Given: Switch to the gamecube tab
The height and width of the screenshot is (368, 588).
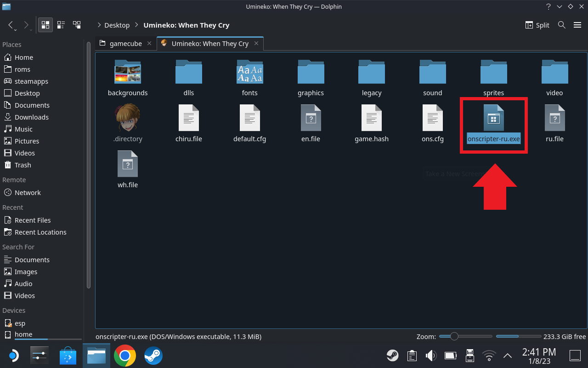Looking at the screenshot, I should pyautogui.click(x=125, y=43).
